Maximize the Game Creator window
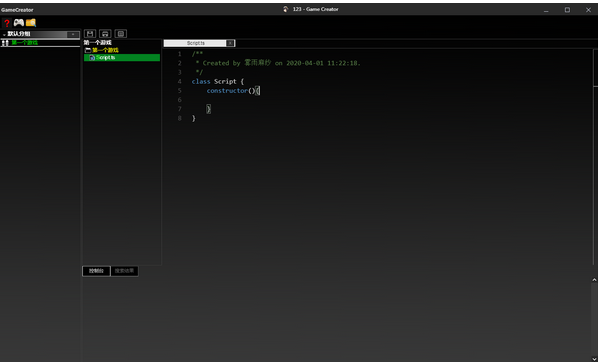Image resolution: width=598 pixels, height=362 pixels. pyautogui.click(x=567, y=10)
